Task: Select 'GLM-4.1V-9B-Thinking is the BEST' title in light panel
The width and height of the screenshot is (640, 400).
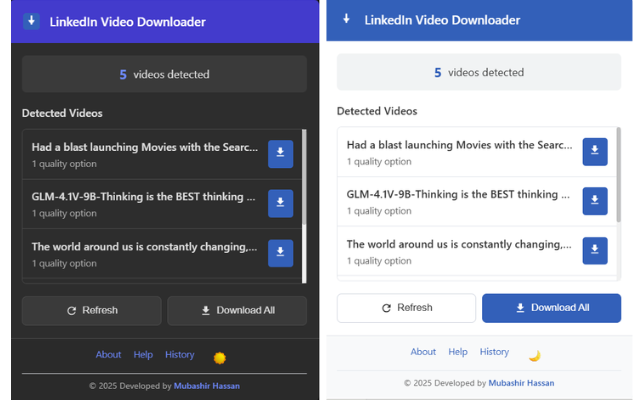Action: pos(458,194)
